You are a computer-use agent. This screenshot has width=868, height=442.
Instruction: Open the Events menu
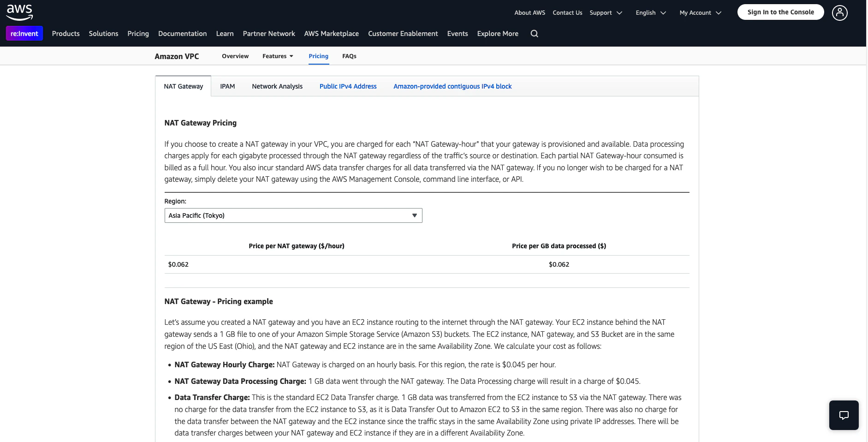(x=458, y=34)
